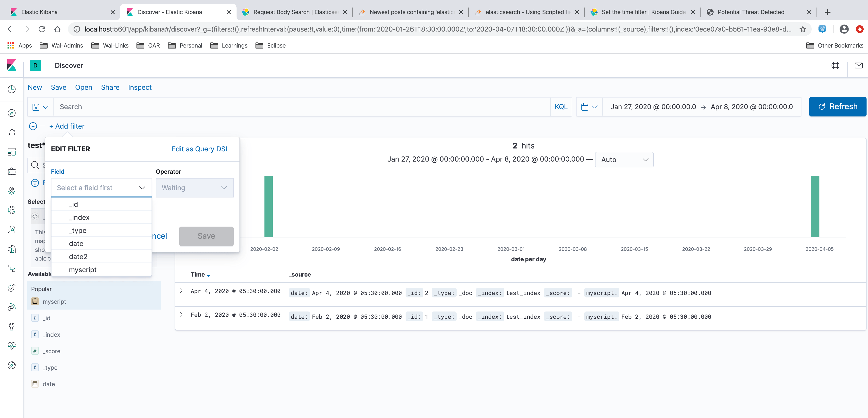Screen dimensions: 868x418
Task: Open Visualize app in sidebar
Action: pyautogui.click(x=11, y=132)
